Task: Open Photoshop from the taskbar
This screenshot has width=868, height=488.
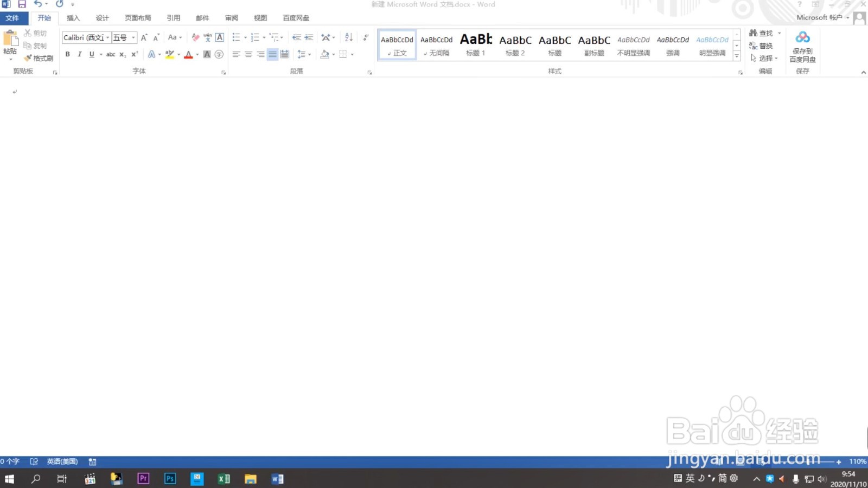Action: coord(170,478)
